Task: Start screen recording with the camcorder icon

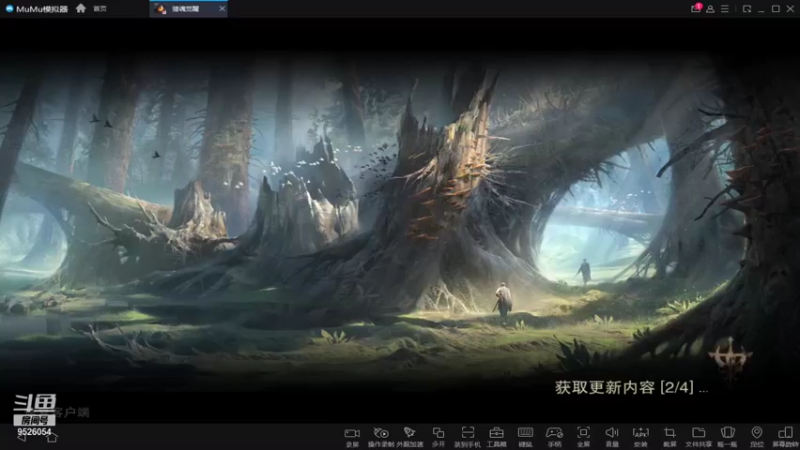Action: click(352, 436)
